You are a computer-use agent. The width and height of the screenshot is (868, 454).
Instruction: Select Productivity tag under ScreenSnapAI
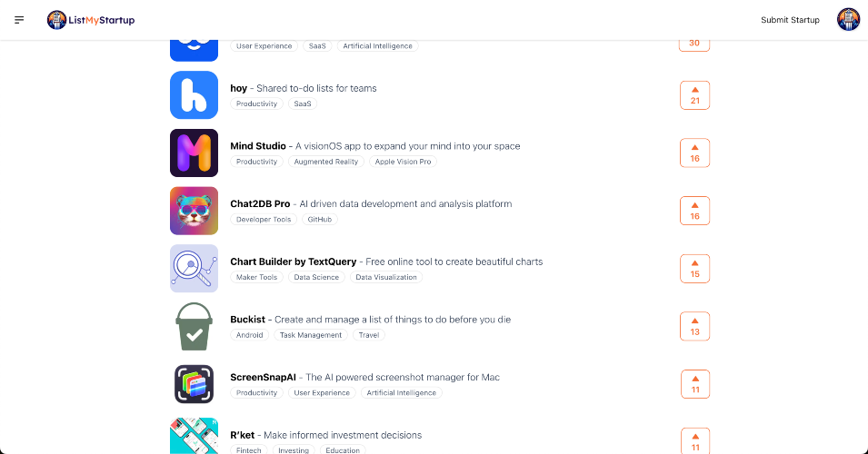(x=257, y=392)
